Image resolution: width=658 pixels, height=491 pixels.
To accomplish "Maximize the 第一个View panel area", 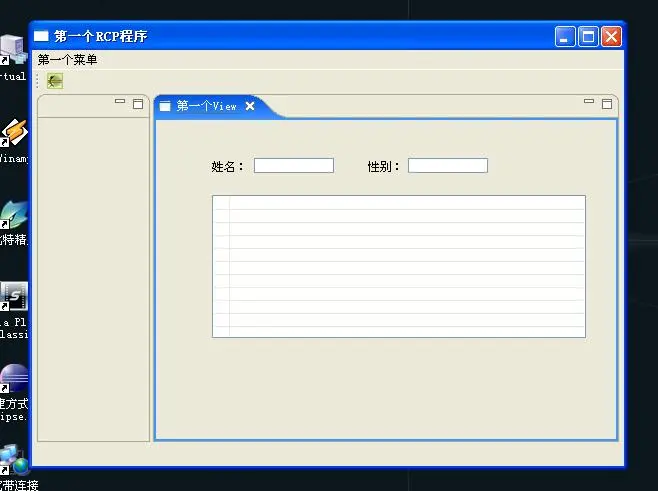I will click(607, 104).
